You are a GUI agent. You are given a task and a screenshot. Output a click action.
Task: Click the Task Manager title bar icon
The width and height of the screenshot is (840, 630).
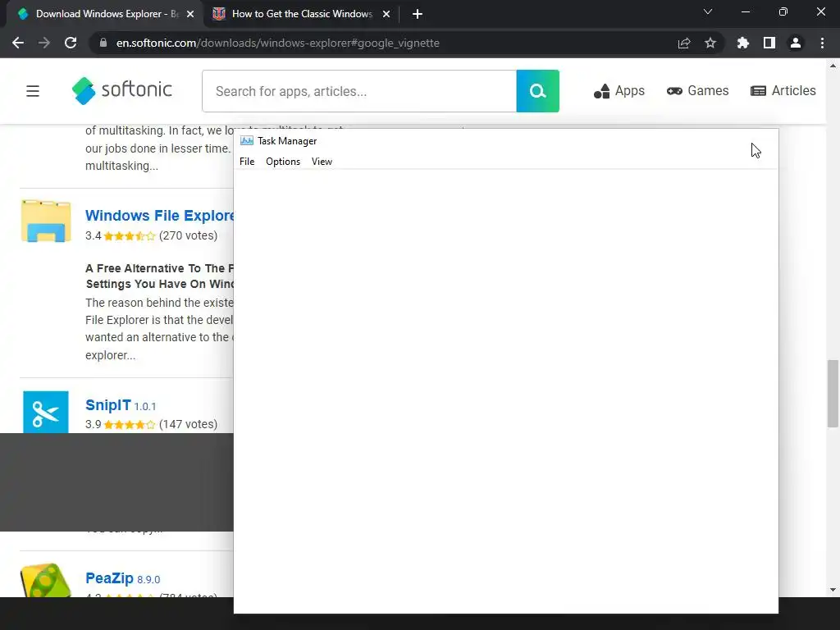pyautogui.click(x=246, y=141)
